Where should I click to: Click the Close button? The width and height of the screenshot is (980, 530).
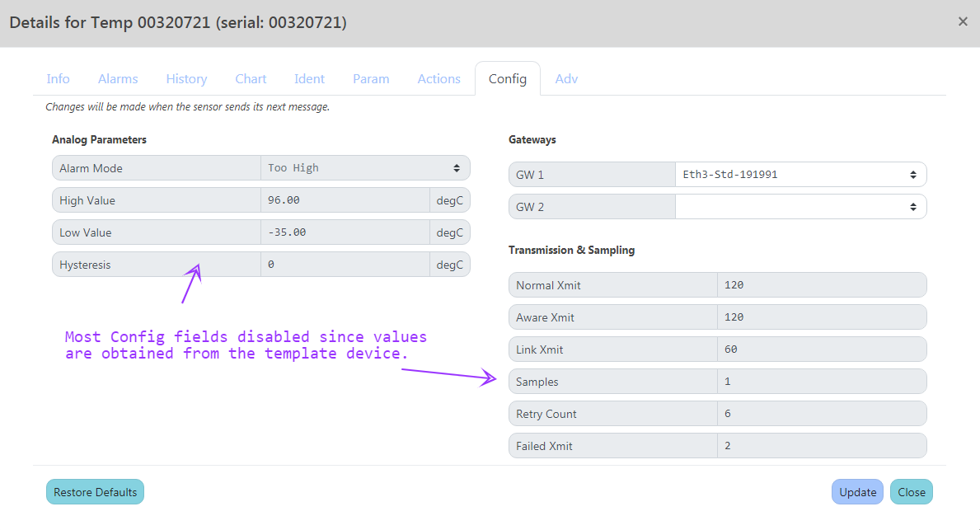[911, 491]
